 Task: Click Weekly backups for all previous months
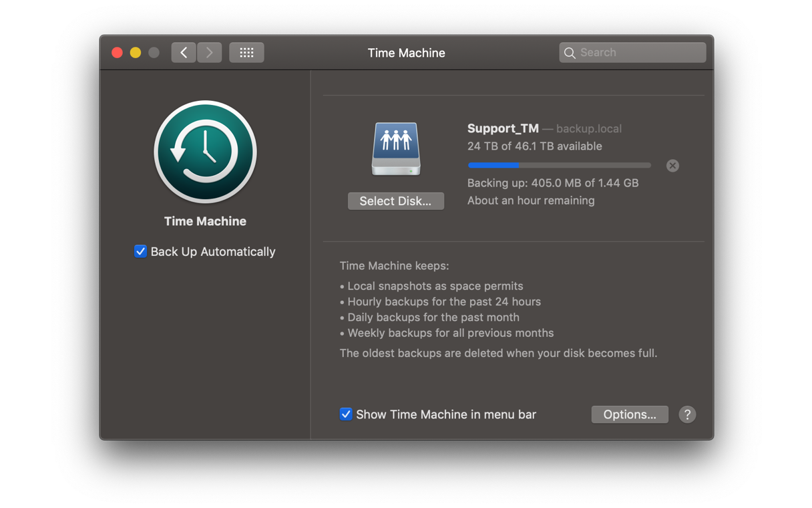447,333
